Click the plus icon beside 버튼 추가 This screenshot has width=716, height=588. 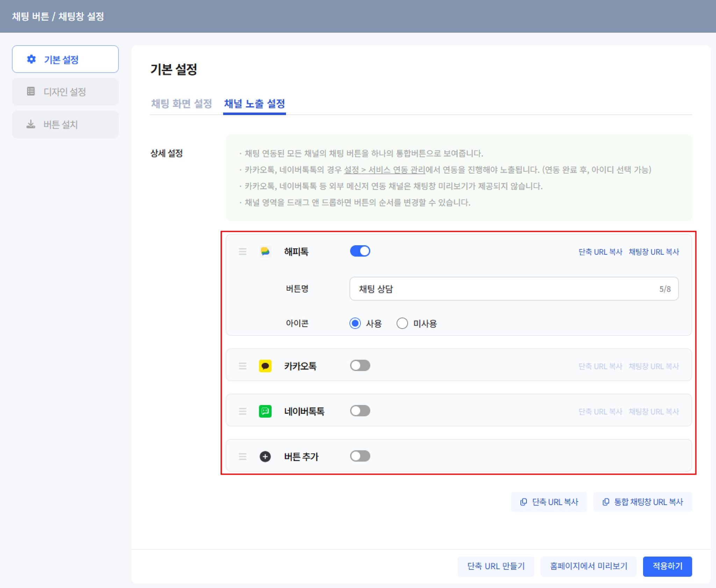[265, 456]
